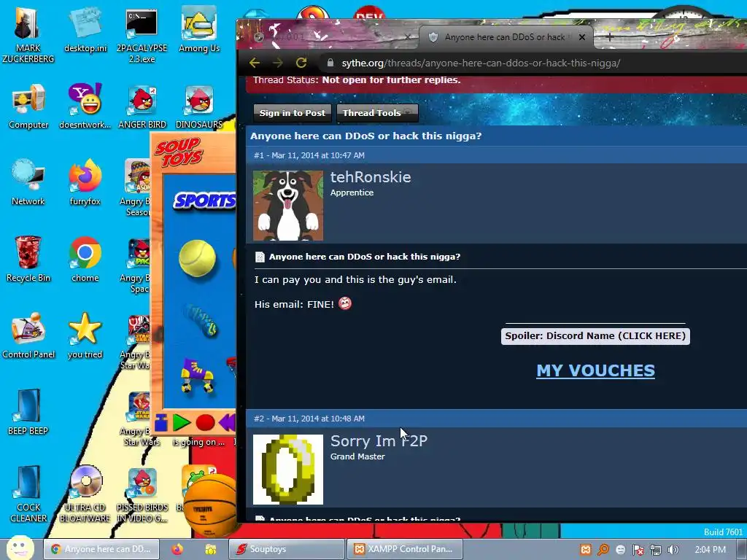747x560 pixels.
Task: Select the DINOSAURS Angry Birds shortcut
Action: [199, 106]
